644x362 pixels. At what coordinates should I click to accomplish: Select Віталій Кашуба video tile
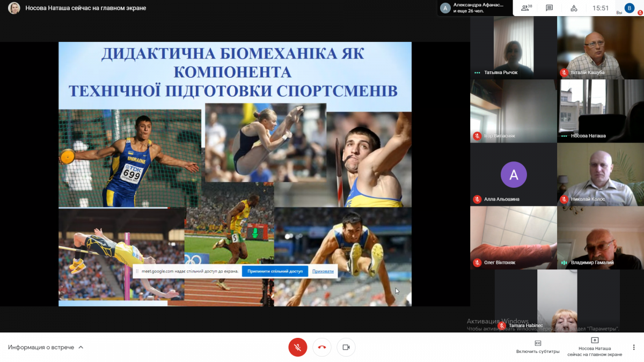(600, 47)
